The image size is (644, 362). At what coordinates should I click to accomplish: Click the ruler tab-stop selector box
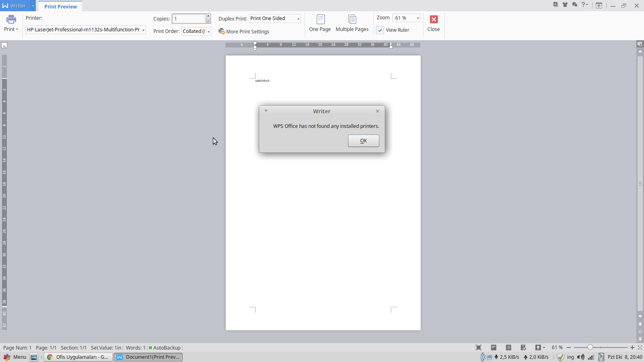click(x=4, y=45)
